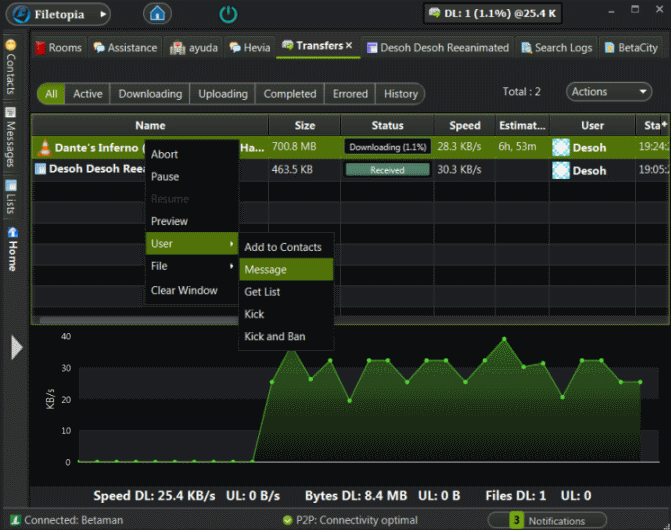Open the Actions dropdown
Screen dimensions: 671x530
click(609, 92)
